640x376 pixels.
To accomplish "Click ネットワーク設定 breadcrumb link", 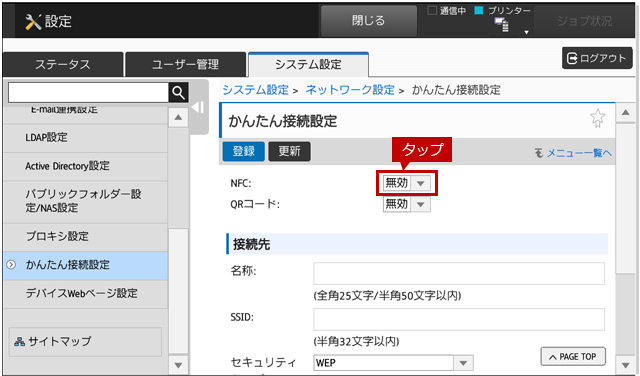I will pyautogui.click(x=350, y=90).
